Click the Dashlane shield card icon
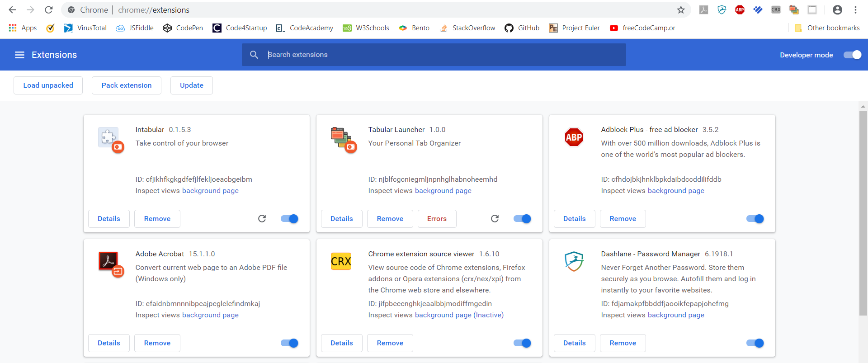The image size is (868, 363). (x=574, y=261)
